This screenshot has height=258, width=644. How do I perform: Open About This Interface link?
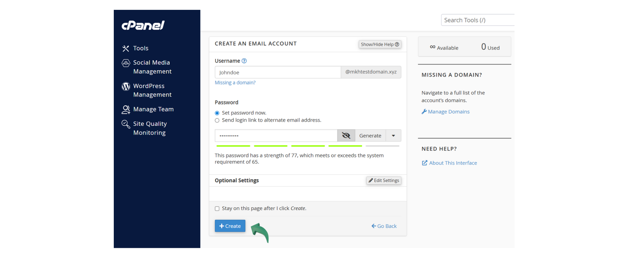(449, 163)
